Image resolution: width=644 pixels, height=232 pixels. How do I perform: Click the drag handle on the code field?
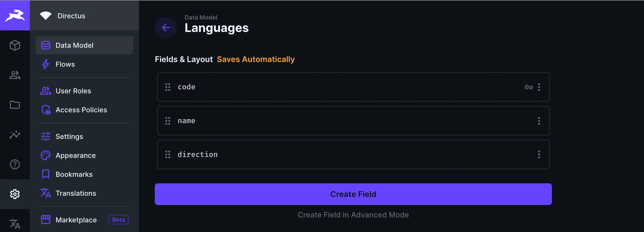pos(168,87)
